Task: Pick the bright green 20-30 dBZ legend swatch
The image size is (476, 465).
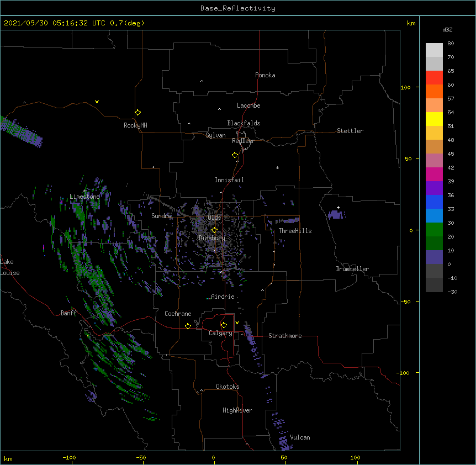Action: pyautogui.click(x=434, y=230)
